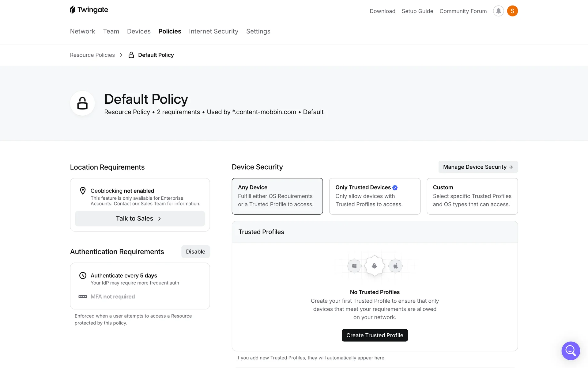Go back to the Resource Policies breadcrumb

coord(92,55)
